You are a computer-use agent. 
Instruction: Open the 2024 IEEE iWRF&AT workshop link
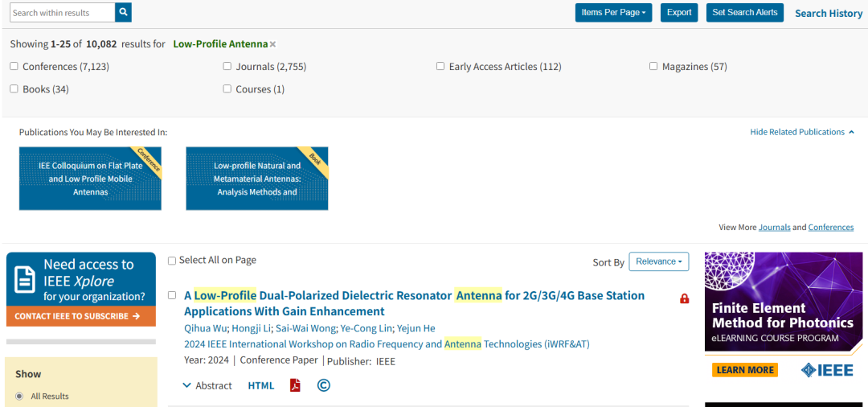[387, 344]
